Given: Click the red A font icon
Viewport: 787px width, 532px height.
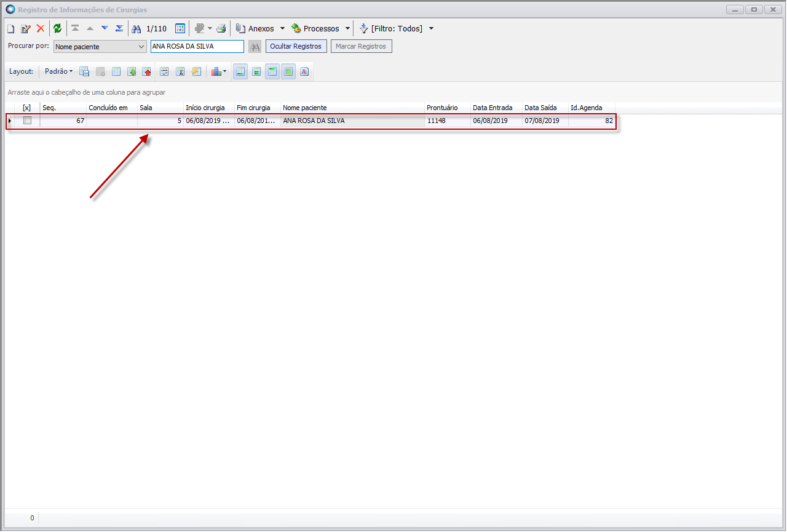Looking at the screenshot, I should (304, 71).
